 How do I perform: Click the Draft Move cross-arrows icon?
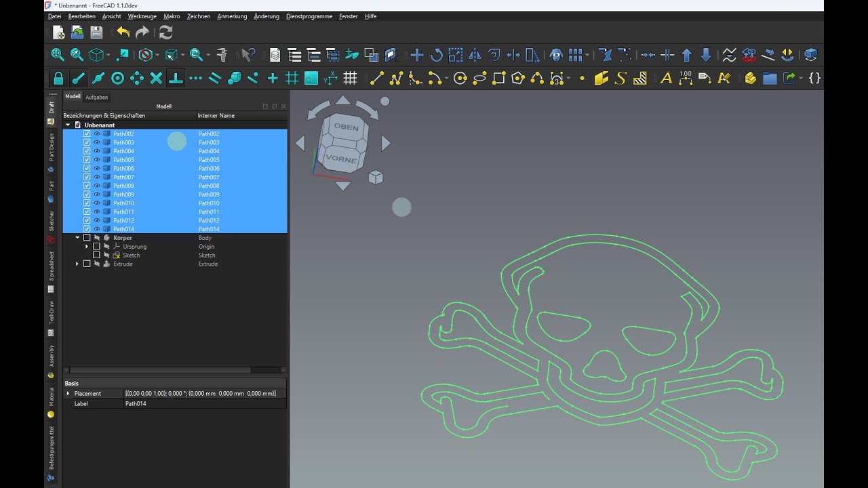(417, 55)
